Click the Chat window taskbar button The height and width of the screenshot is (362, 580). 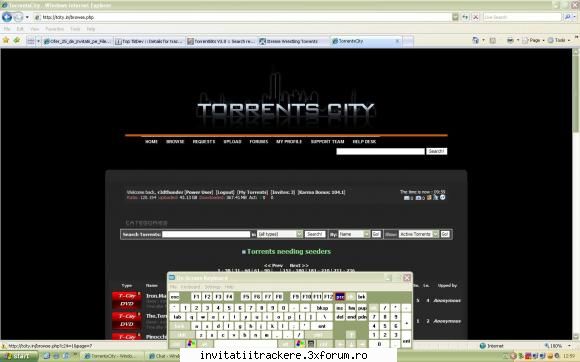pyautogui.click(x=163, y=356)
